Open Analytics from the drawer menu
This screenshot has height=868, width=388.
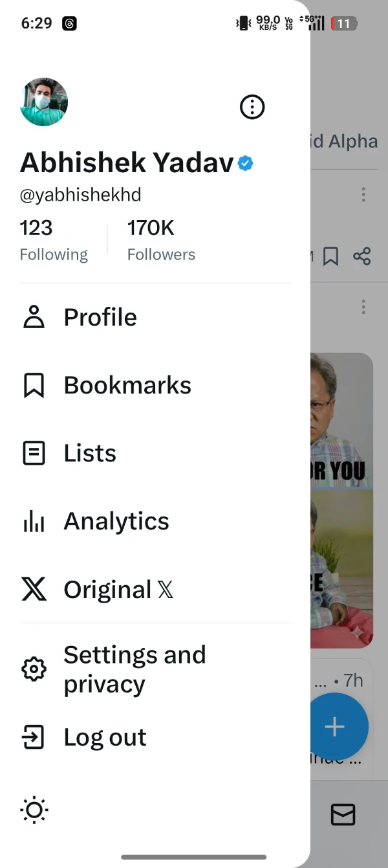tap(116, 521)
